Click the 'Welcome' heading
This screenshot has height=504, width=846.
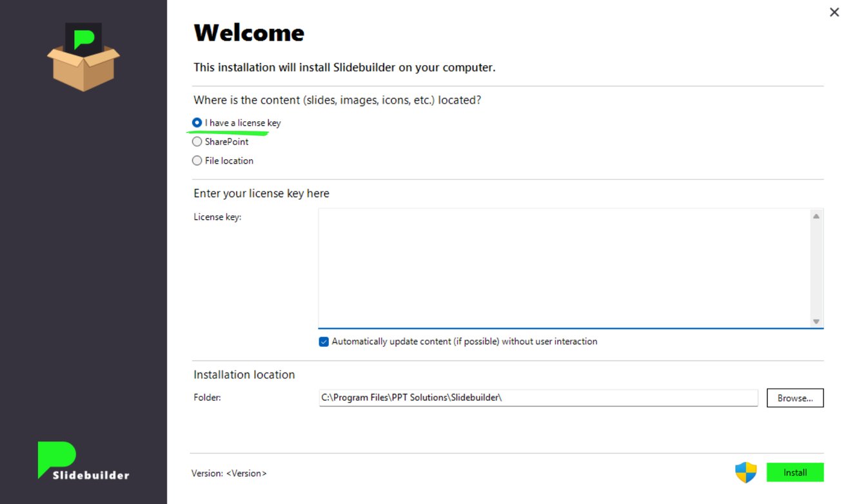(249, 32)
